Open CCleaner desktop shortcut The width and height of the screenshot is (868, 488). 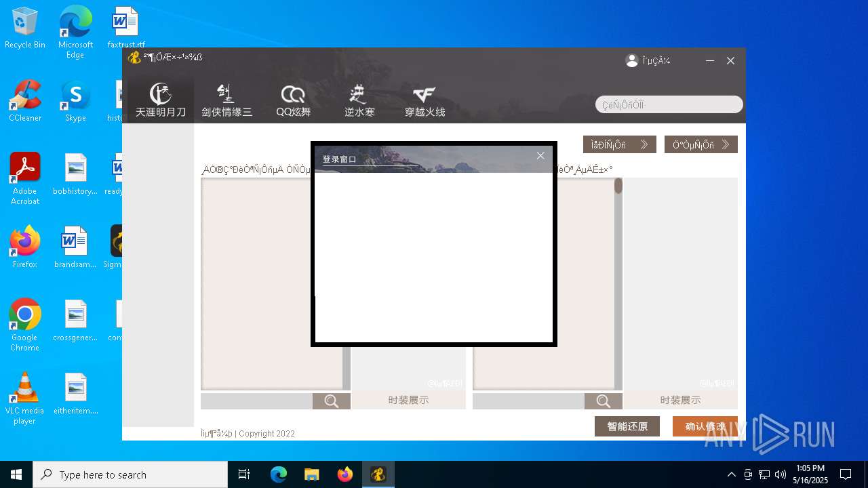(25, 101)
